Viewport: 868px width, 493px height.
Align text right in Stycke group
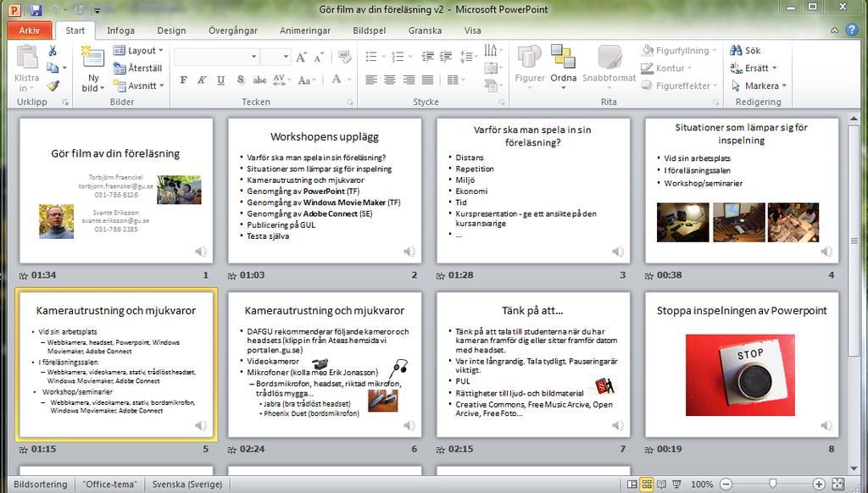pos(409,80)
